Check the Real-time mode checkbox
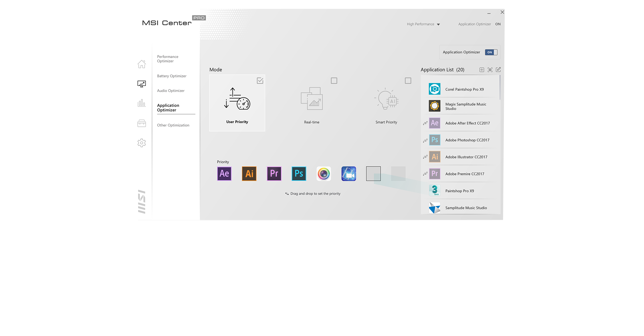The width and height of the screenshot is (644, 336). point(334,81)
